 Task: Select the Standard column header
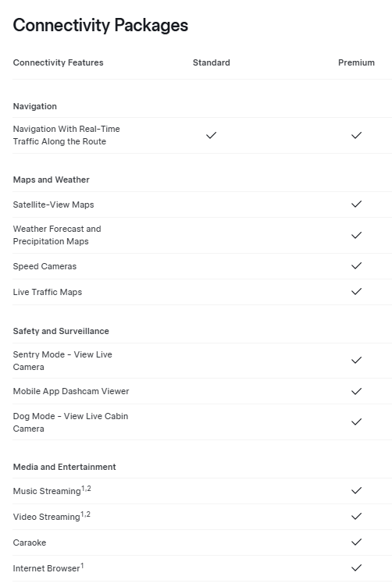pos(211,62)
